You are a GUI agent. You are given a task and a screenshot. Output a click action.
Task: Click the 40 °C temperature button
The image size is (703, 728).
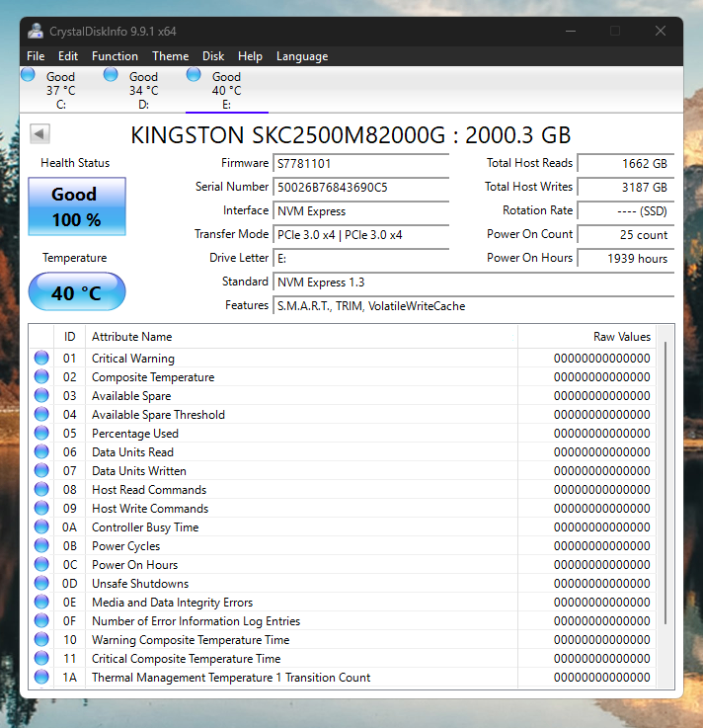coord(77,292)
